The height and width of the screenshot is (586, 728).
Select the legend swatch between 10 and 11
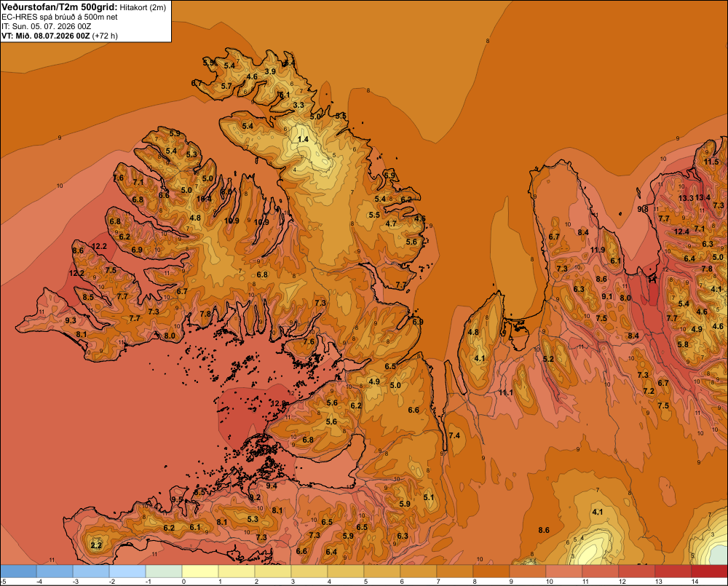click(x=564, y=571)
